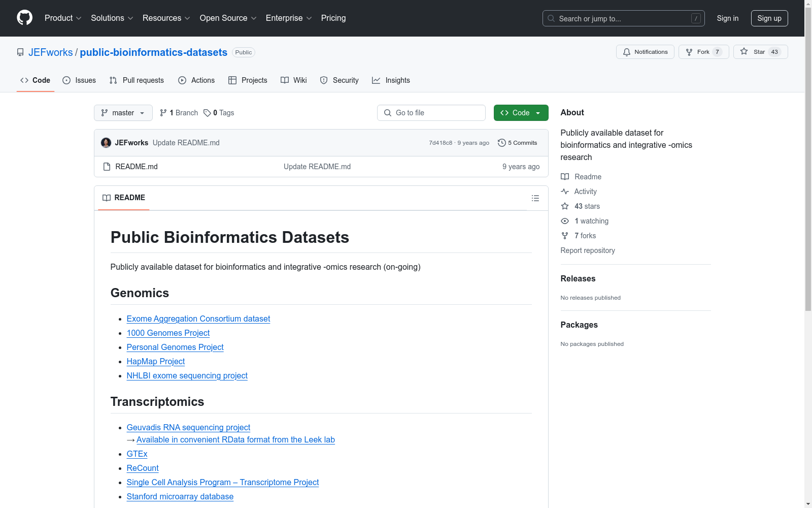Click the Sign in link
The width and height of the screenshot is (812, 508).
(728, 18)
